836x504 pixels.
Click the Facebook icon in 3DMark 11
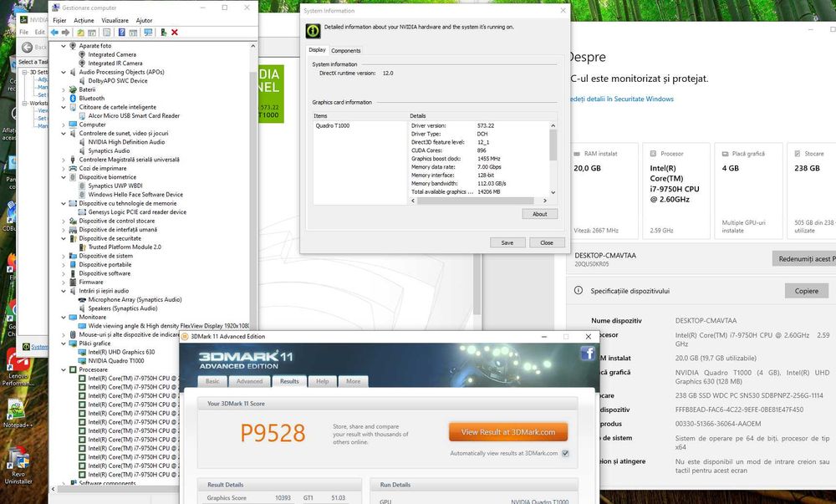pos(588,353)
